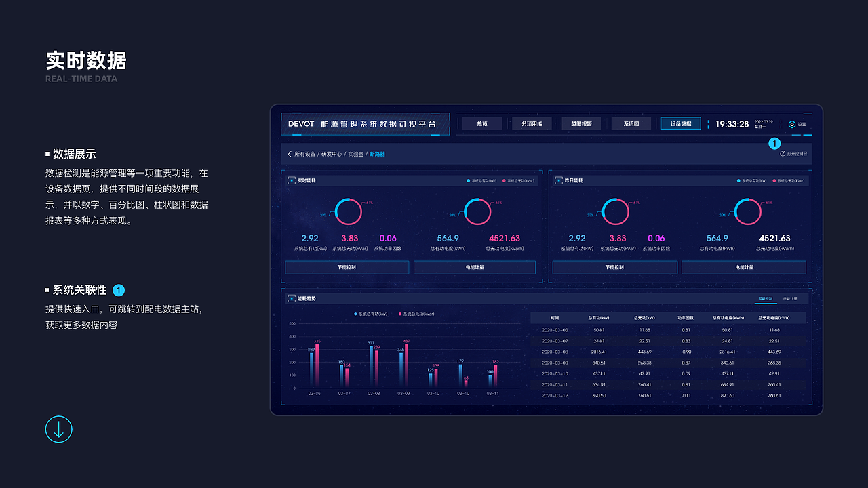The width and height of the screenshot is (868, 488).
Task: Click the 能耗趋势 panel header icon
Action: pyautogui.click(x=292, y=298)
